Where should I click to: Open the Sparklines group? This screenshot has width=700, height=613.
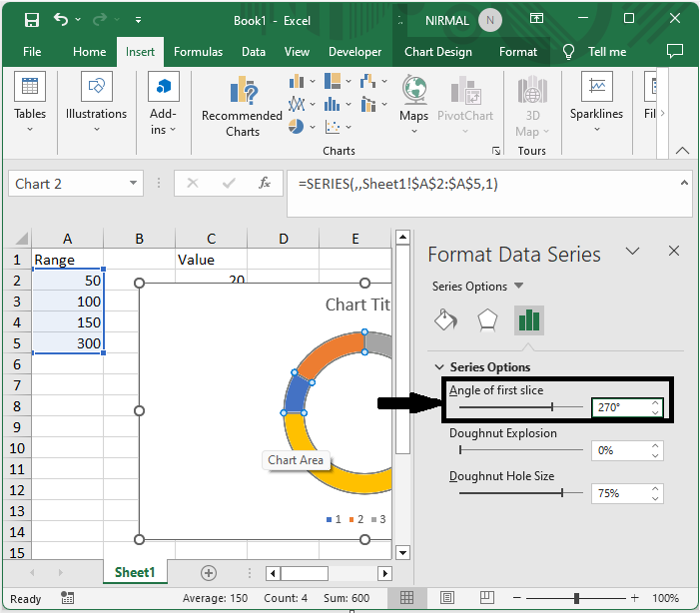click(596, 102)
